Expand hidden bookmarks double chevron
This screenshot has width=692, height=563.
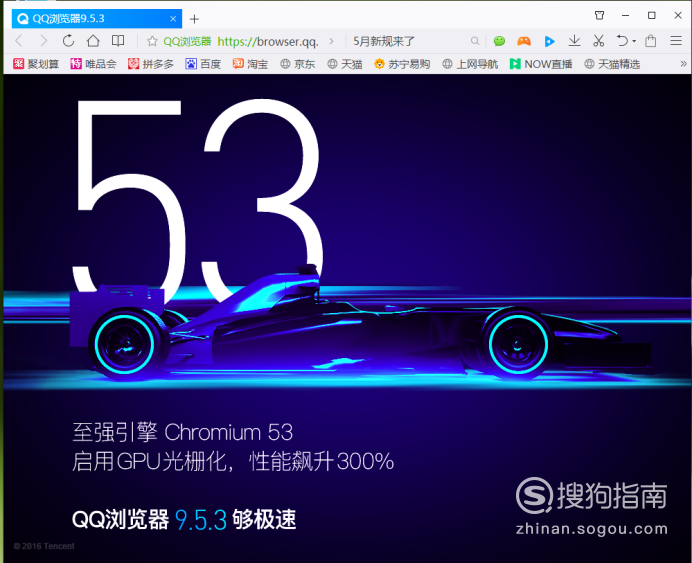click(x=683, y=64)
